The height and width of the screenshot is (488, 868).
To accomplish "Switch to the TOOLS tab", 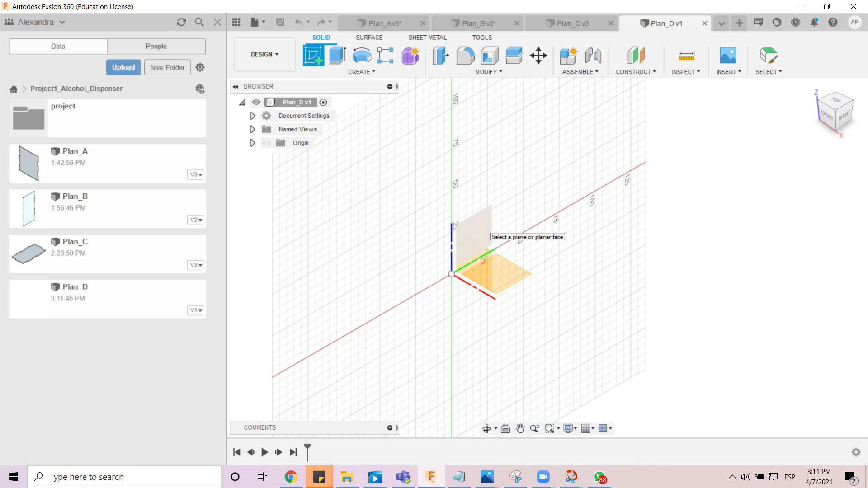I will coord(482,38).
